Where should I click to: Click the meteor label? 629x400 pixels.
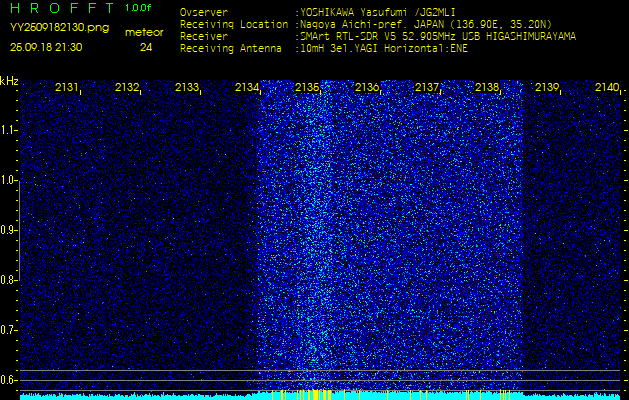[144, 33]
